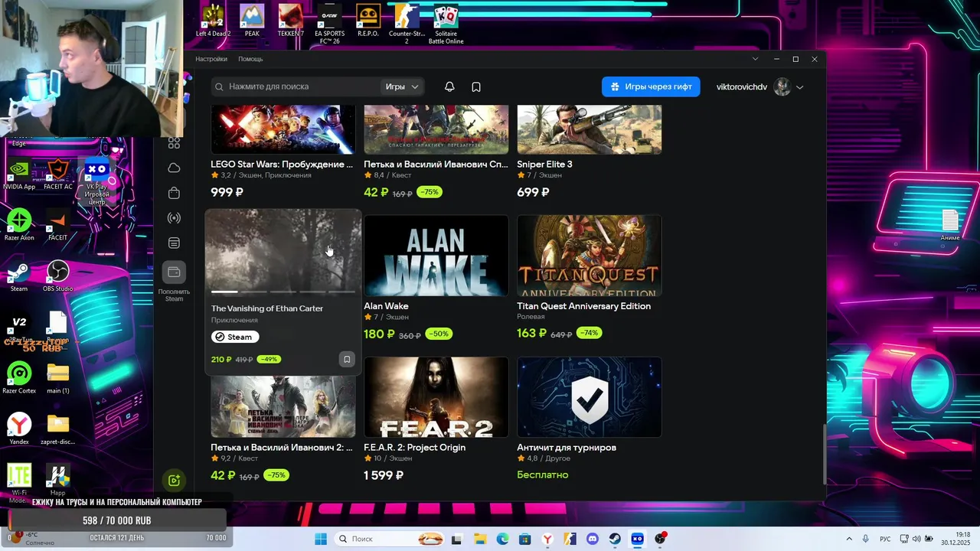Open the cloud gaming sidebar icon
Viewport: 980px width, 551px height.
(x=174, y=168)
